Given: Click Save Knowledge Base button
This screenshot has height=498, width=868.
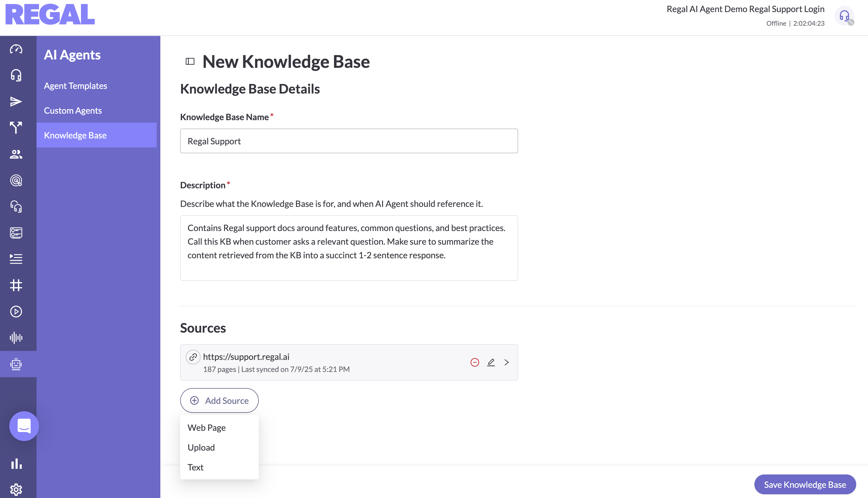Looking at the screenshot, I should pos(805,484).
